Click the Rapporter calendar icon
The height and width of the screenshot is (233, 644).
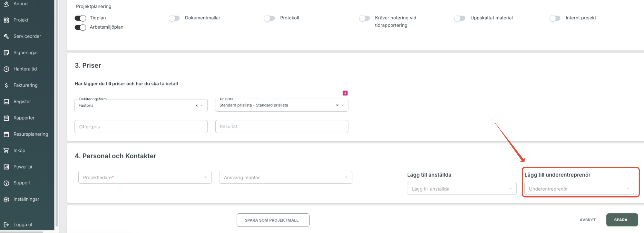6,118
